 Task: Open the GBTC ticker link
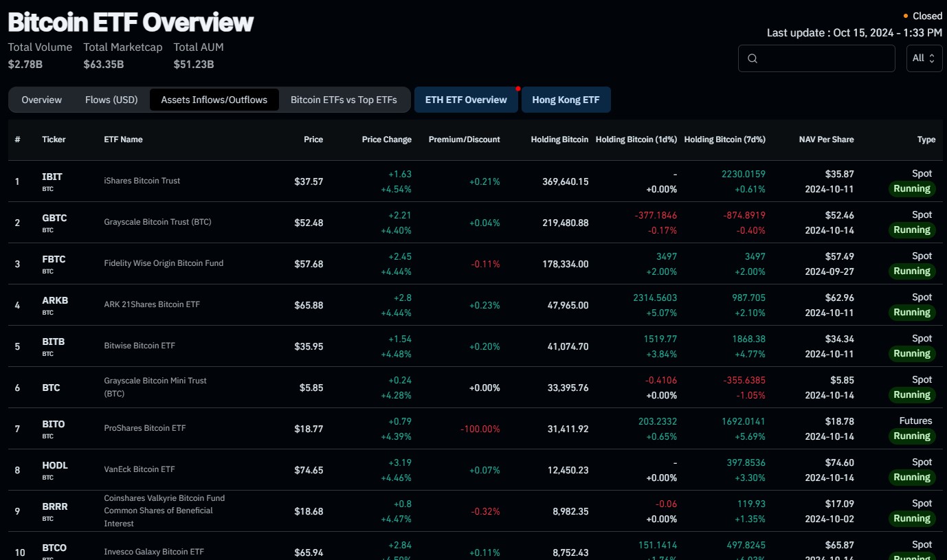click(x=54, y=219)
